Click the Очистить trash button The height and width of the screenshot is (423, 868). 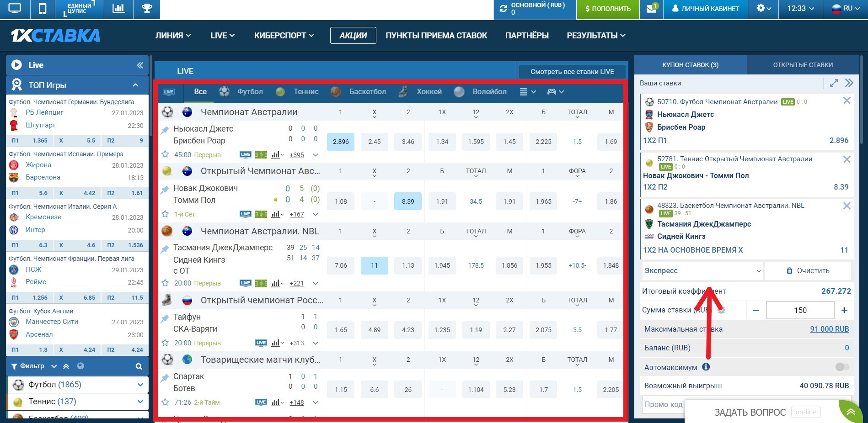[x=808, y=271]
